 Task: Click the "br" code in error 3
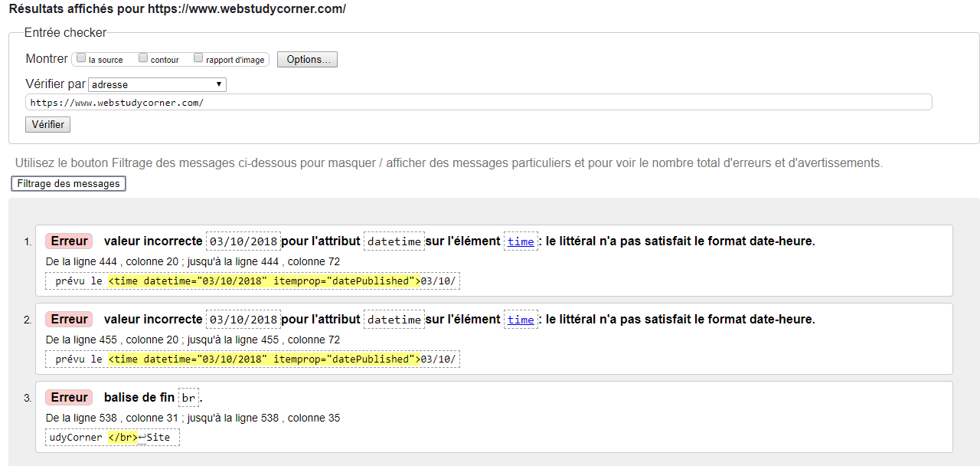188,397
